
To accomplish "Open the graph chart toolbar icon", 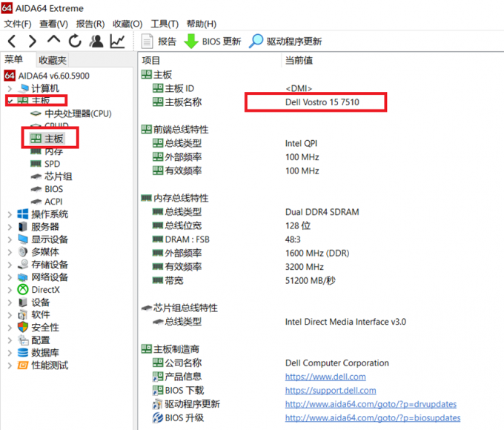I will [117, 42].
